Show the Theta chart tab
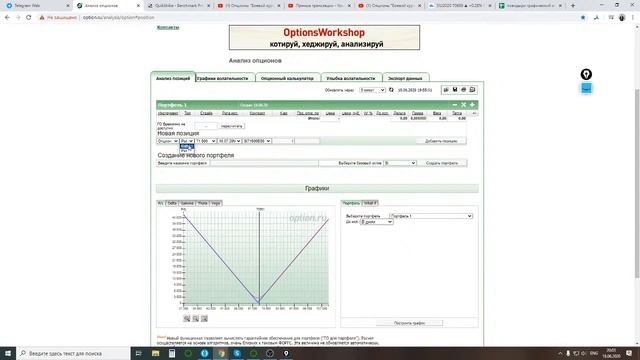Screen dimensions: 640x360 (203, 203)
